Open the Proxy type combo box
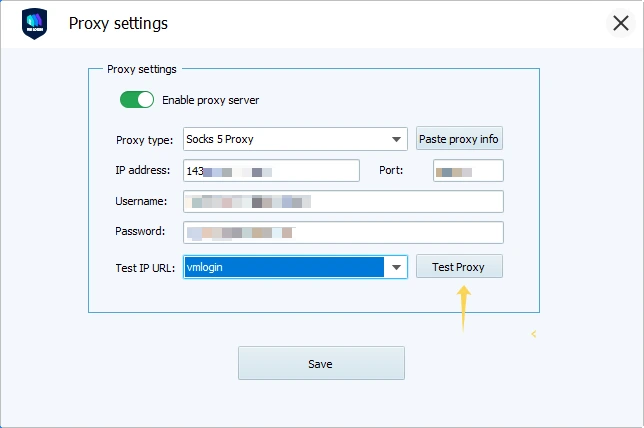 [x=295, y=139]
